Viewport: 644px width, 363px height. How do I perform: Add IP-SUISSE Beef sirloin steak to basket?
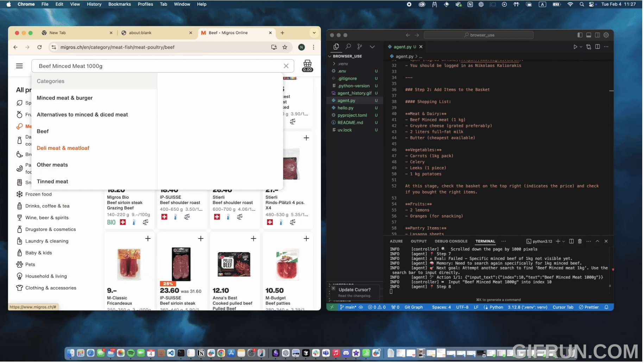point(201,239)
